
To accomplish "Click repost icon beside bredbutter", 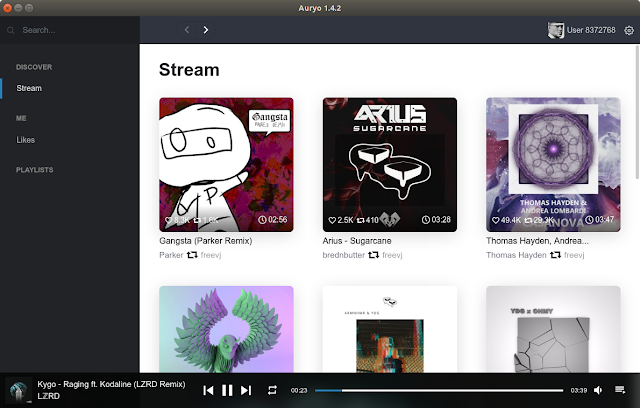I will click(x=373, y=255).
